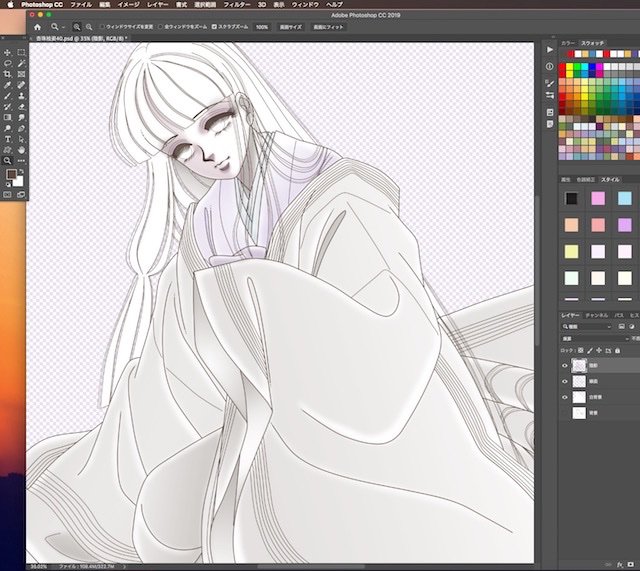Screen dimensions: 640x571
Task: Toggle the scrubby zoom checkbox
Action: [x=214, y=27]
